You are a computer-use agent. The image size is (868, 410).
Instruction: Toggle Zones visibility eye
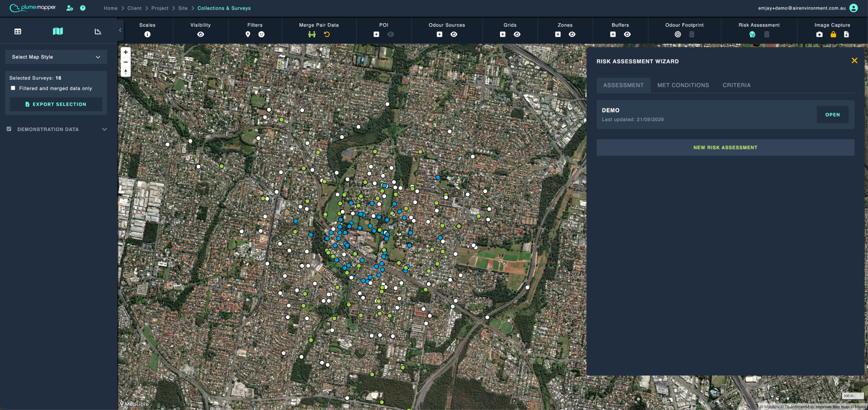pos(572,34)
